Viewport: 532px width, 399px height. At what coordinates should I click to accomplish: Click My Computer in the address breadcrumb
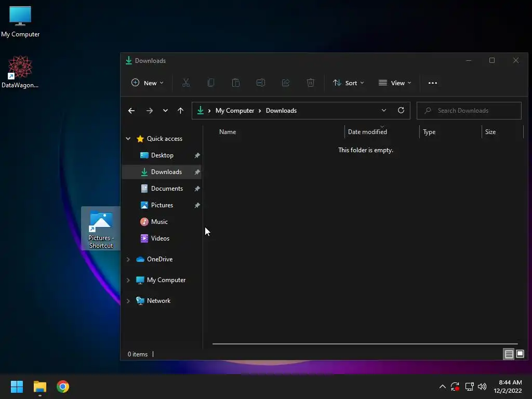click(x=235, y=111)
